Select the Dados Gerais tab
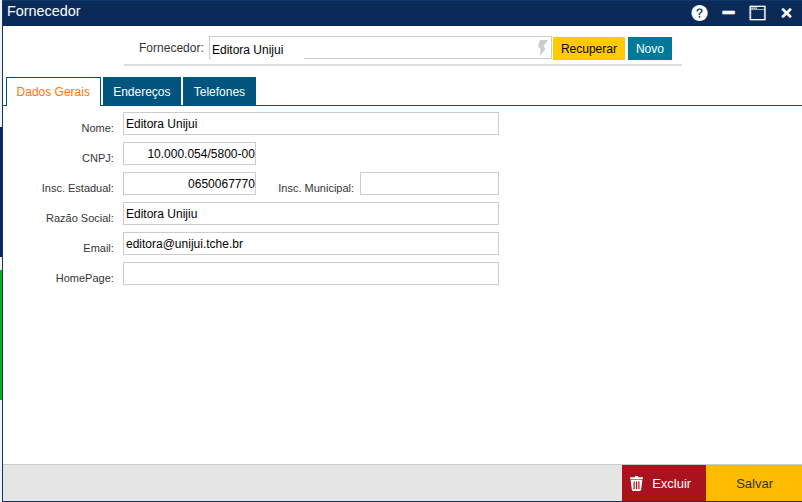Viewport: 802px width, 502px height. click(54, 92)
